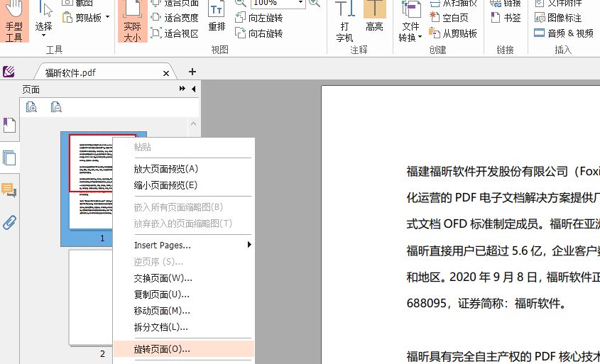Click the Clipboard (剪贴板) button
Screen dimensions: 600x364
tap(82, 18)
